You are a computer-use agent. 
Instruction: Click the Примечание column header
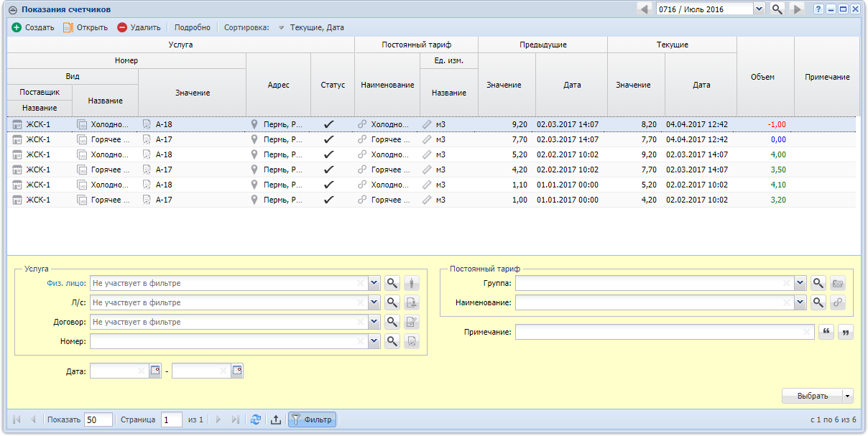(x=827, y=77)
